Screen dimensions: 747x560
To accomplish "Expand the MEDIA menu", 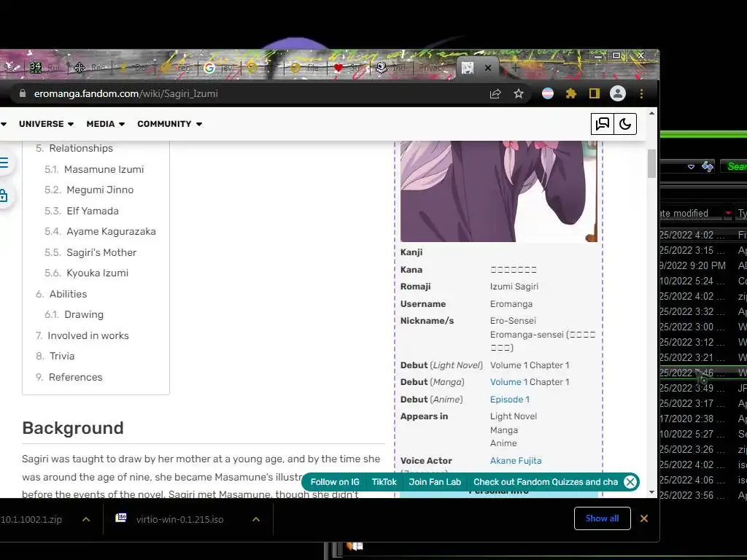I will 105,124.
